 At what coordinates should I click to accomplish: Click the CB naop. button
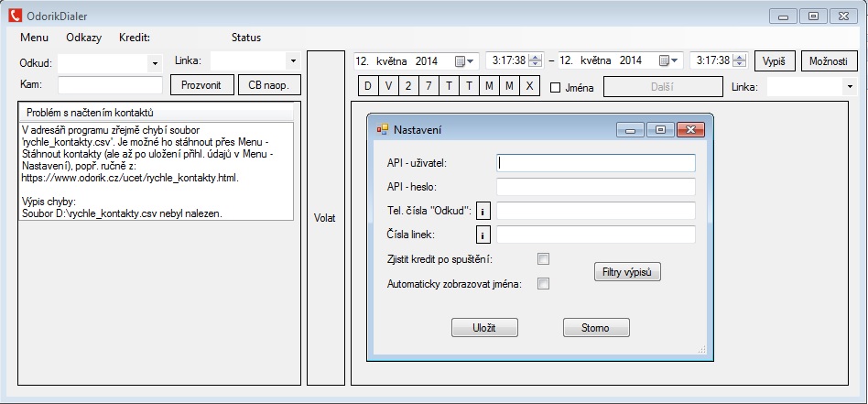(x=269, y=85)
